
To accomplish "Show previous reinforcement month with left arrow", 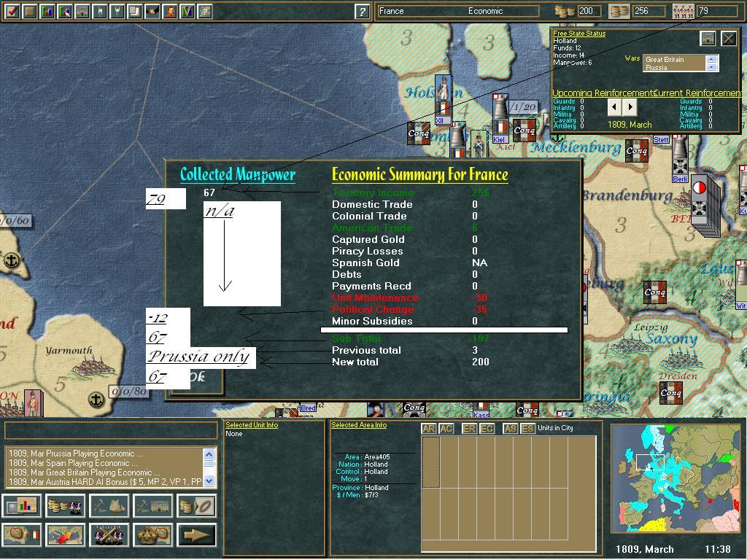I will point(614,107).
